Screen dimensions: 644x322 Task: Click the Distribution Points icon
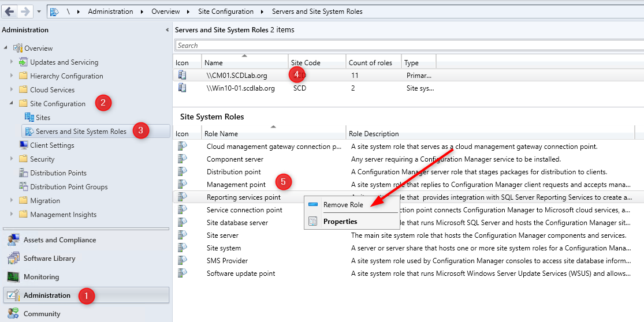tap(24, 173)
